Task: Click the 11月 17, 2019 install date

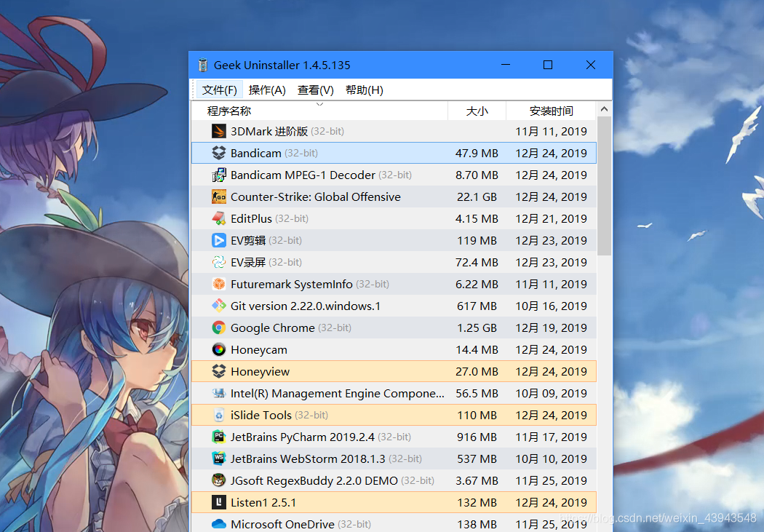Action: pos(551,437)
